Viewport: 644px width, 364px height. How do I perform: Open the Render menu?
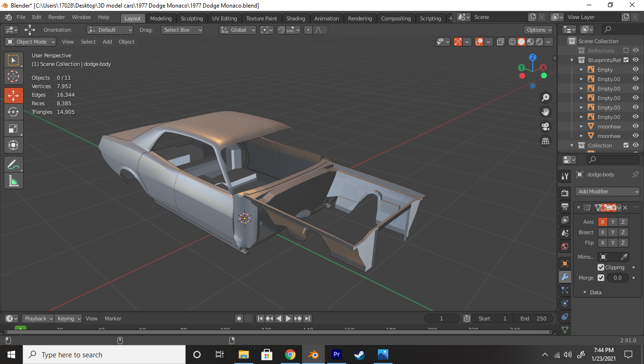click(x=56, y=17)
